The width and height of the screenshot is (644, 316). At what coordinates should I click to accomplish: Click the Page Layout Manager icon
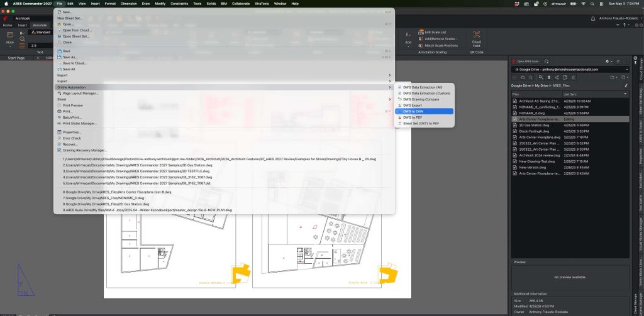(60, 93)
